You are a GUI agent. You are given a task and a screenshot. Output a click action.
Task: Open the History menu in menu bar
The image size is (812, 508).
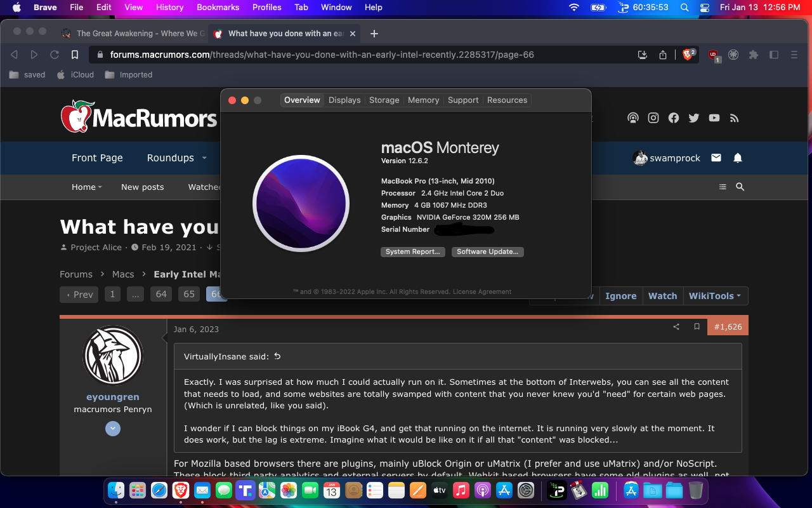pyautogui.click(x=169, y=8)
